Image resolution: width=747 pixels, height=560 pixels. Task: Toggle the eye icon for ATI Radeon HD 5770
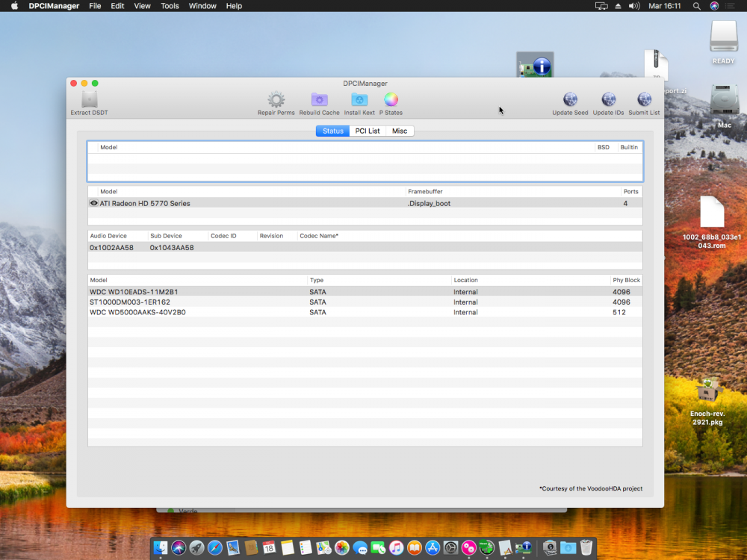point(94,203)
